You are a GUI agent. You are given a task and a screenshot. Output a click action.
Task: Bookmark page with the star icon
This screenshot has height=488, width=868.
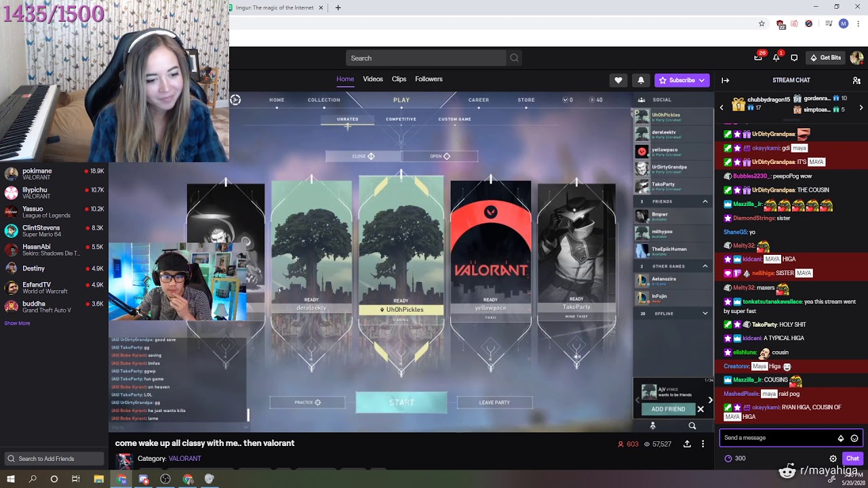coord(762,23)
